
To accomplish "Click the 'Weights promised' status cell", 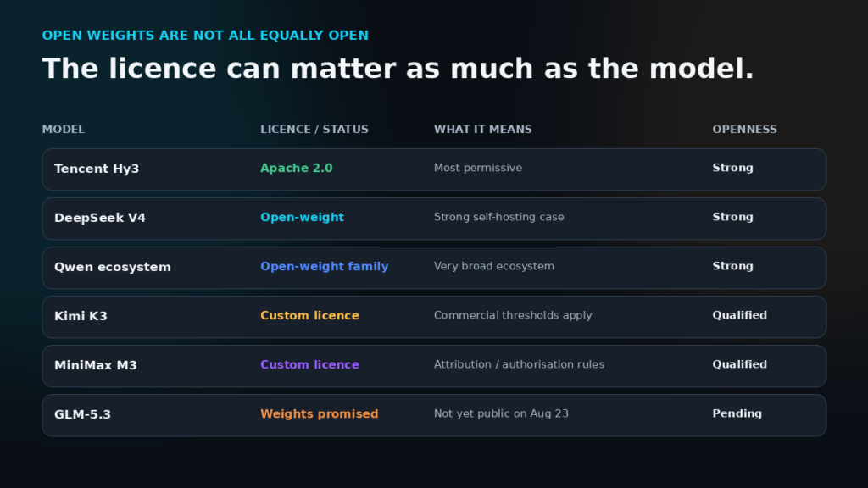I will point(320,414).
